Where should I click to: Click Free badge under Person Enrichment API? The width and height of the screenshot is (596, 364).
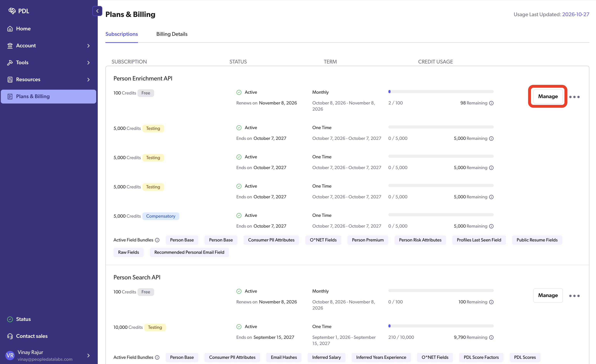pos(146,93)
